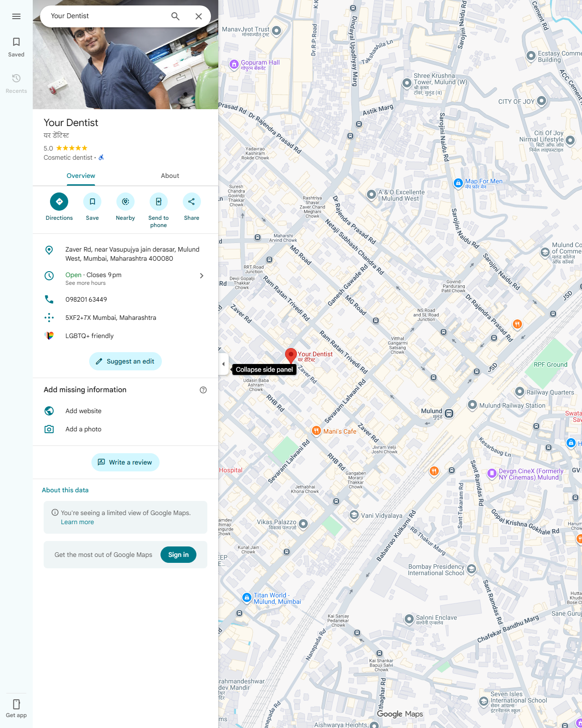Switch to the About tab
Image resolution: width=582 pixels, height=728 pixels.
[170, 176]
